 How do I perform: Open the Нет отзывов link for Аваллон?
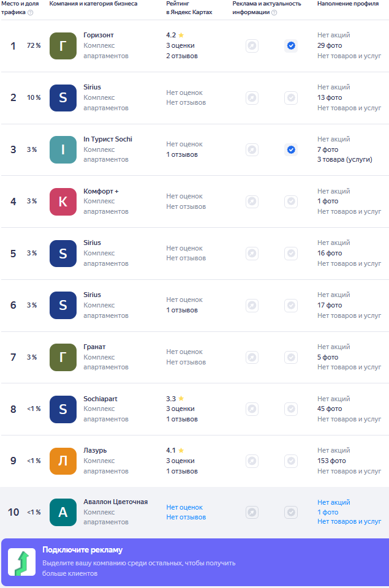pyautogui.click(x=186, y=517)
